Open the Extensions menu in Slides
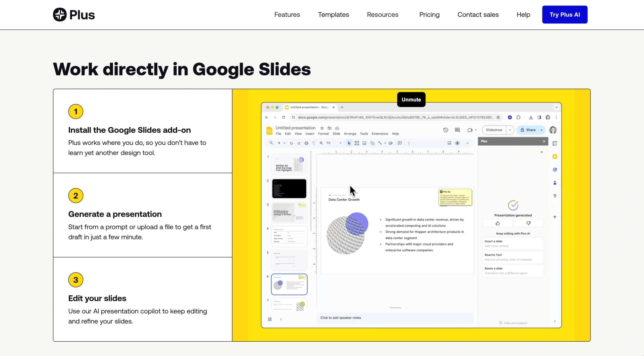 point(380,134)
